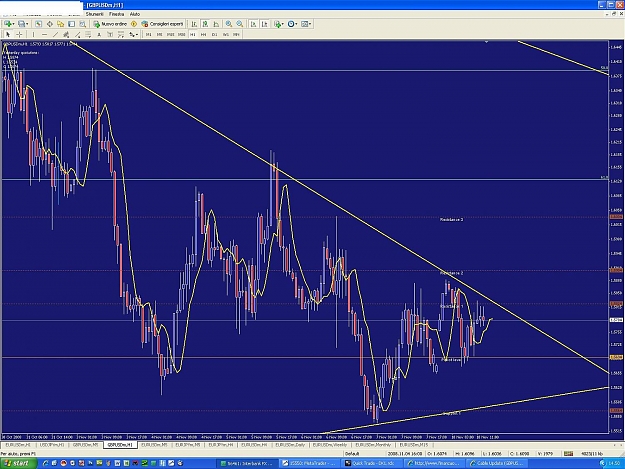Zoom in on the chart
The image size is (625, 469).
click(x=229, y=24)
